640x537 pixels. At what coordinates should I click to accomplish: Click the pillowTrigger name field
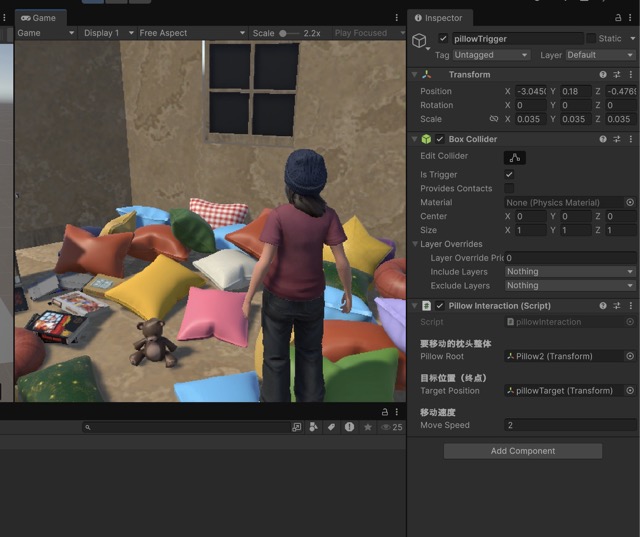pyautogui.click(x=518, y=39)
